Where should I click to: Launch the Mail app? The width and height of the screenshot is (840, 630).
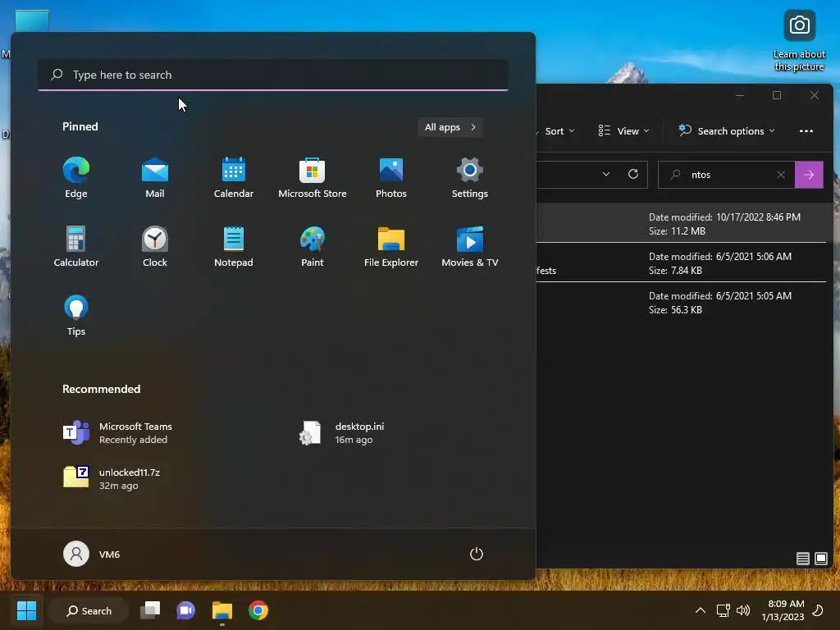pyautogui.click(x=155, y=178)
